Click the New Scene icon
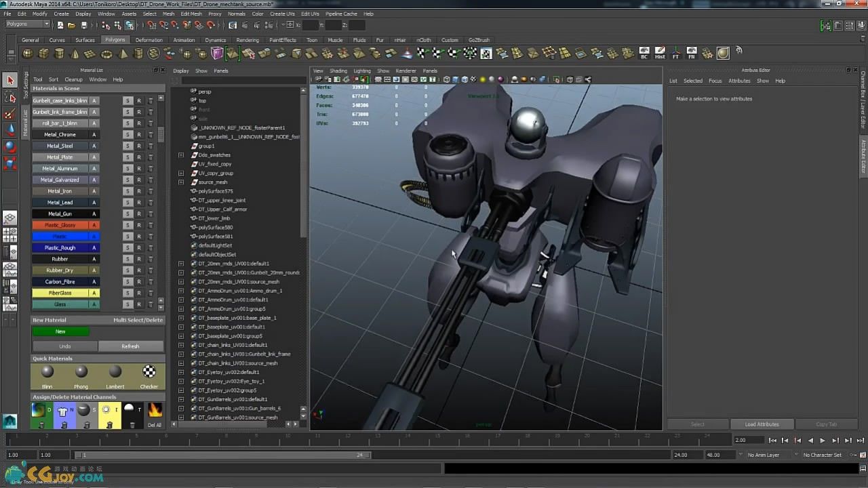Viewport: 868px width, 488px height. [x=60, y=25]
